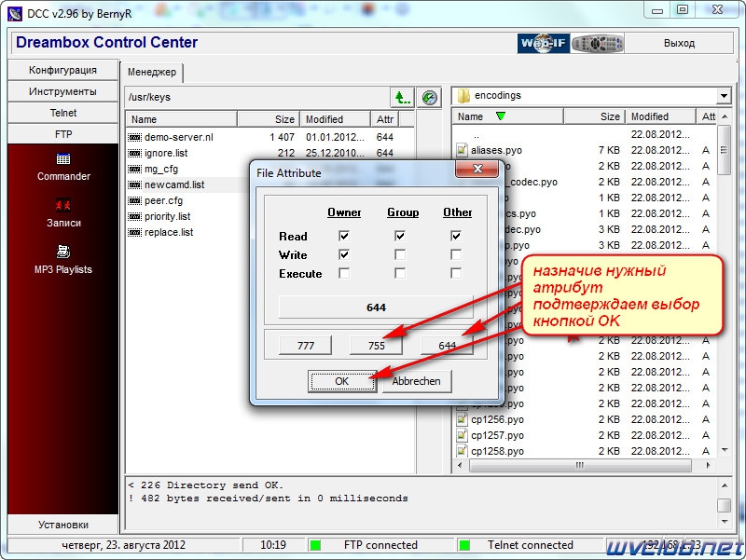This screenshot has width=746, height=560.
Task: Enable Other Write permission checkbox
Action: coord(456,254)
